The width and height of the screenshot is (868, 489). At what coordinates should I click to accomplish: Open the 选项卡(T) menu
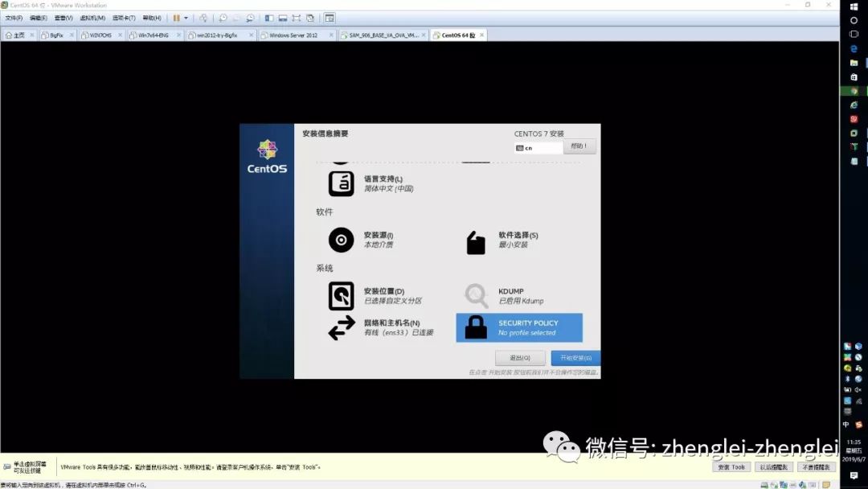tap(124, 18)
